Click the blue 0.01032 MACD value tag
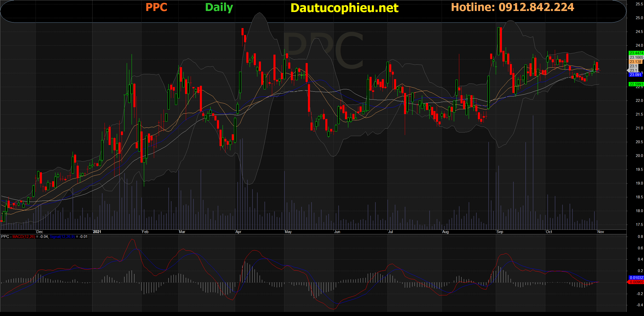This screenshot has height=316, width=644. [x=636, y=278]
